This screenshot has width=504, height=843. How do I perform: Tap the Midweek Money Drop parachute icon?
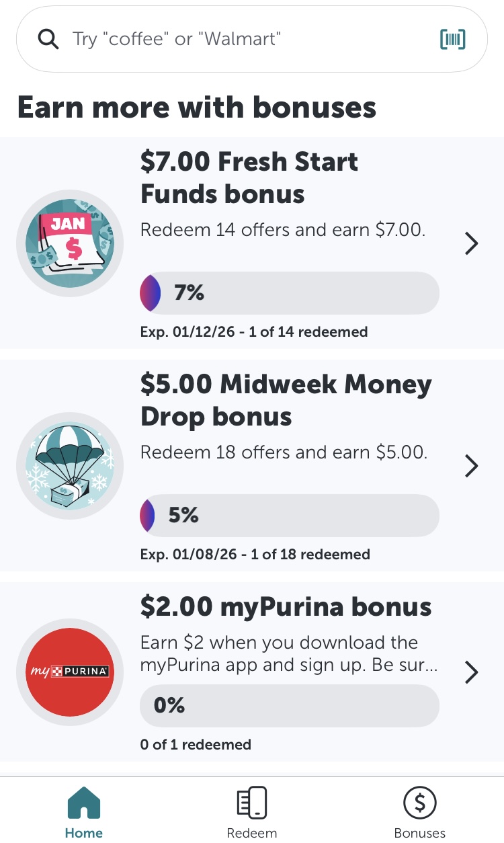coord(70,465)
